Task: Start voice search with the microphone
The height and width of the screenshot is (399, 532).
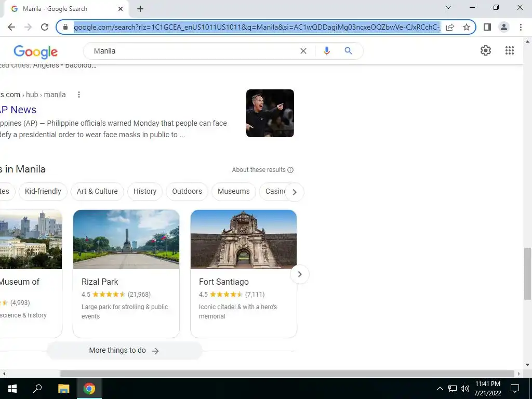Action: [x=327, y=51]
